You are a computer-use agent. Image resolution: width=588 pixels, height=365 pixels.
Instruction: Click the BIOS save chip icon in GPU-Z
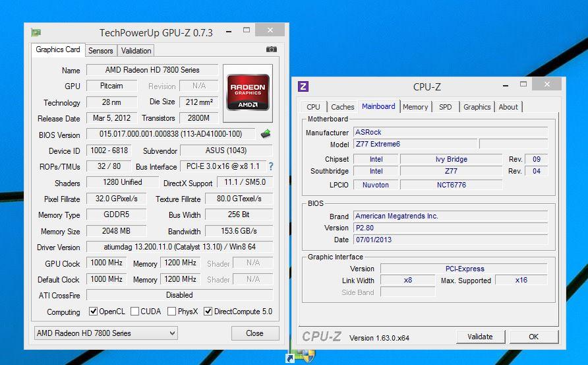coord(266,134)
